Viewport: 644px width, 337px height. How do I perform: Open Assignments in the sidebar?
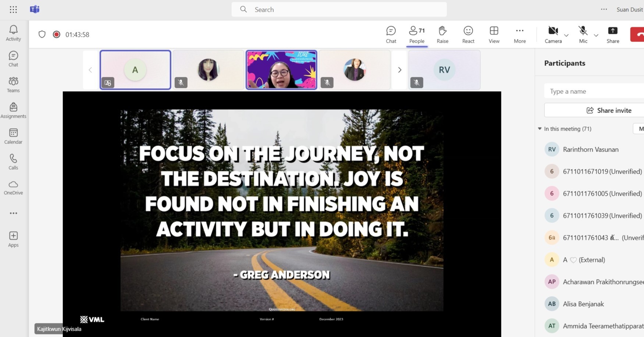13,110
